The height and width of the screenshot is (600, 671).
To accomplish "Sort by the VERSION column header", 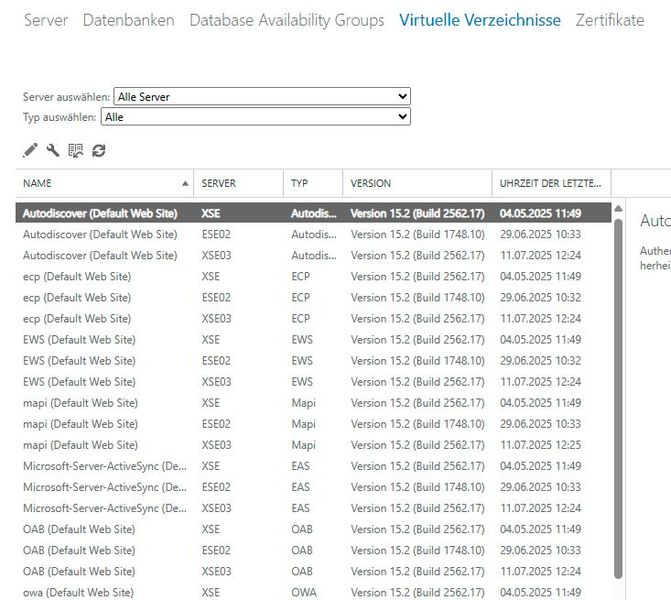I will (417, 183).
